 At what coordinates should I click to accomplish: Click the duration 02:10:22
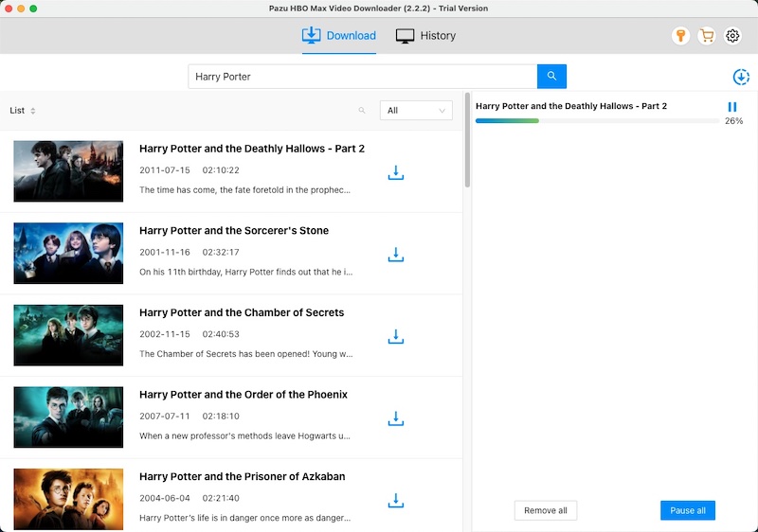click(x=221, y=170)
